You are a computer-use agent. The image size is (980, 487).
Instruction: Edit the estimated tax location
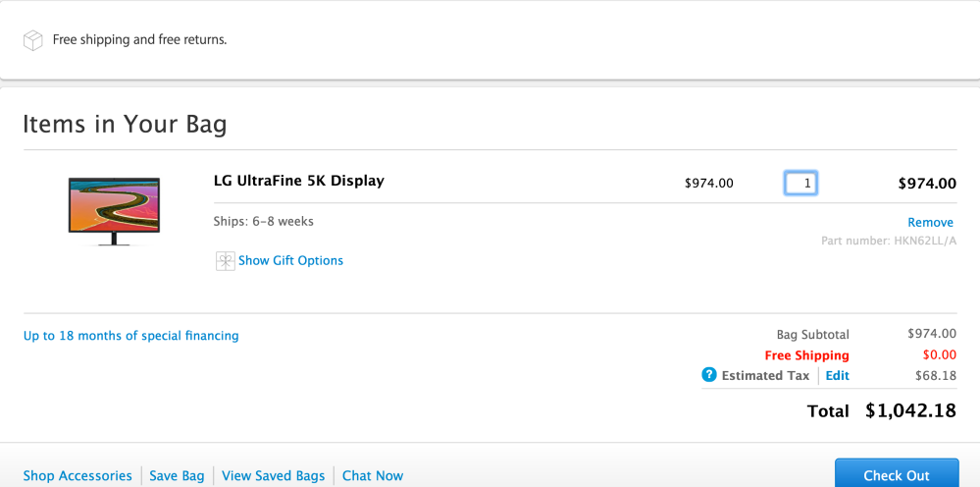pos(837,376)
